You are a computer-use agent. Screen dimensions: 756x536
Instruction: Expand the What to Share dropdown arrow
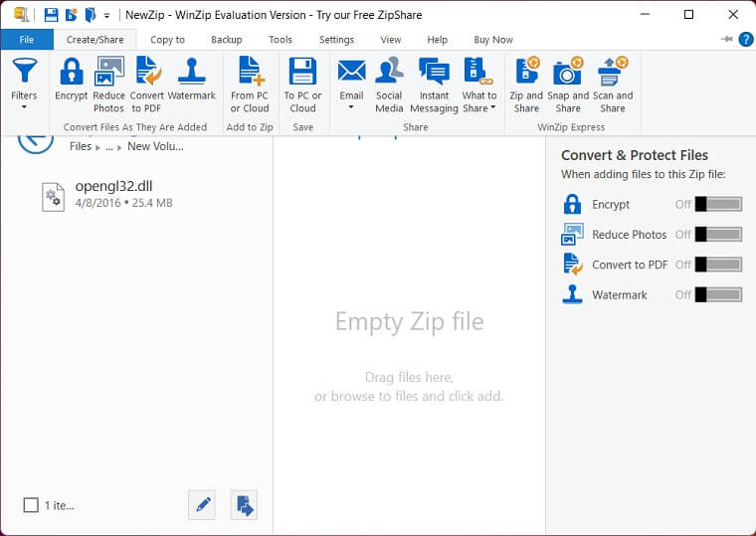[492, 108]
